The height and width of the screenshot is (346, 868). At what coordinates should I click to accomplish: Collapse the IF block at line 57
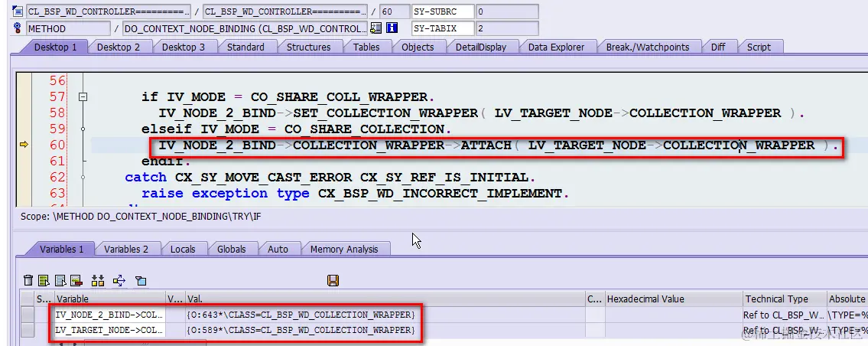(83, 97)
